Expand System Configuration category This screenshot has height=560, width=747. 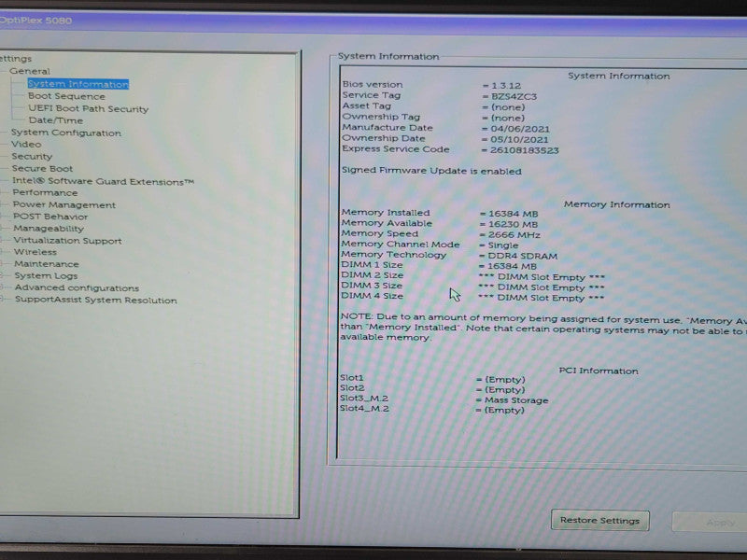[x=65, y=133]
